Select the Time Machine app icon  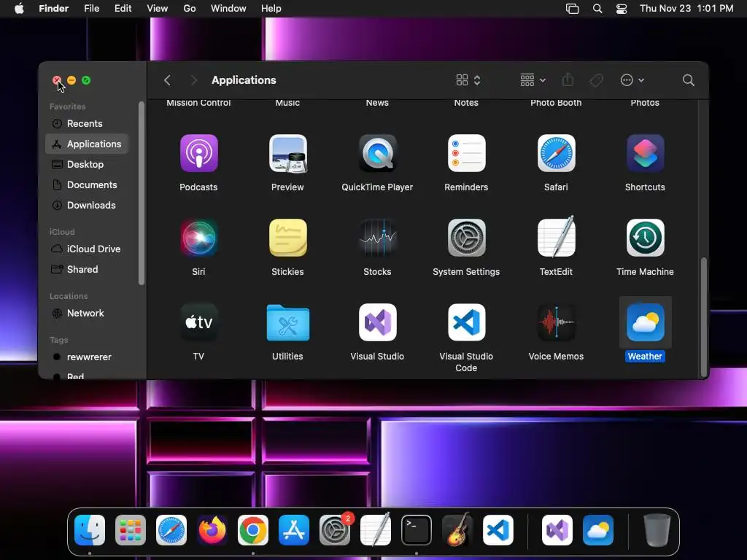pos(645,238)
